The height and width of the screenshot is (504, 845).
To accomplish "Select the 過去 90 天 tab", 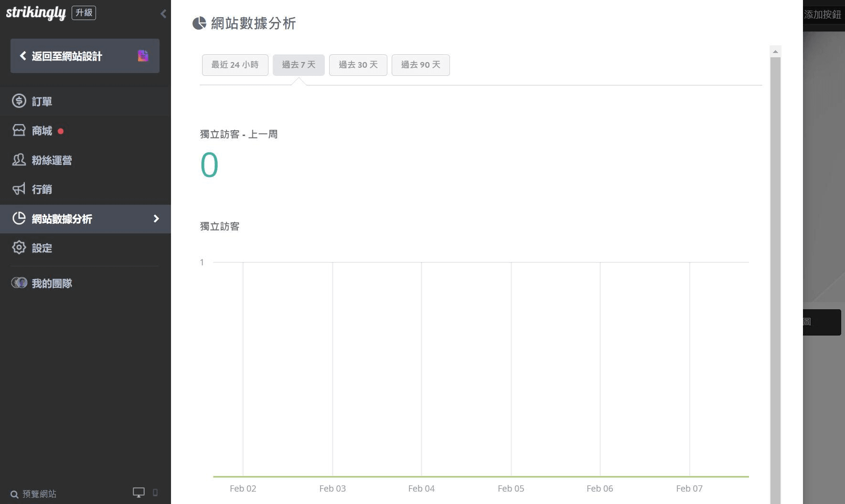I will [420, 65].
